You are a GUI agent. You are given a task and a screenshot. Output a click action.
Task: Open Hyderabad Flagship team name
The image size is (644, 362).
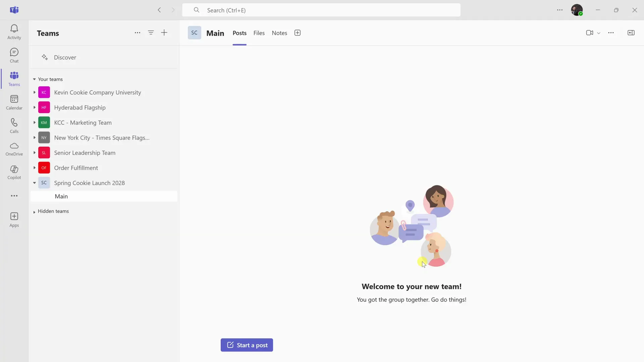pyautogui.click(x=80, y=108)
